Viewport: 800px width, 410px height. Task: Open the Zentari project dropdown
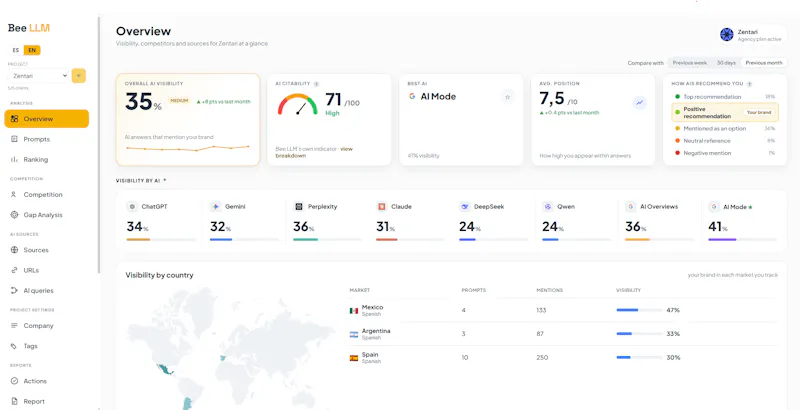tap(39, 75)
